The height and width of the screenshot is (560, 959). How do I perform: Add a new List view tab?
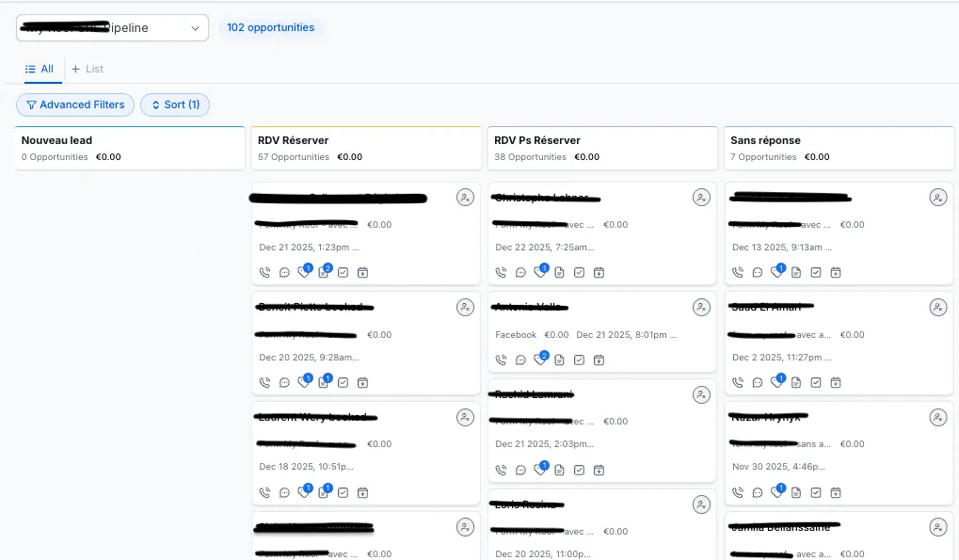point(88,69)
